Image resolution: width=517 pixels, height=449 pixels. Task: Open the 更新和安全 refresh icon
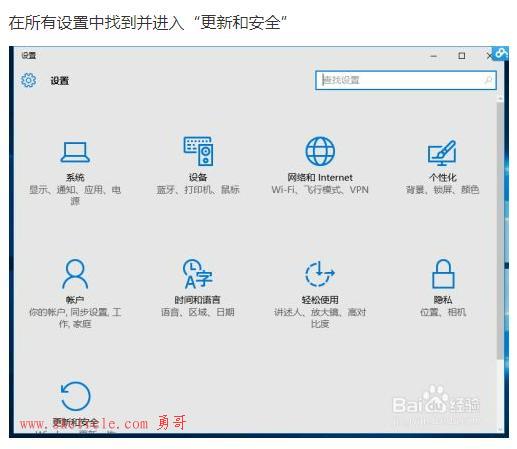(75, 396)
